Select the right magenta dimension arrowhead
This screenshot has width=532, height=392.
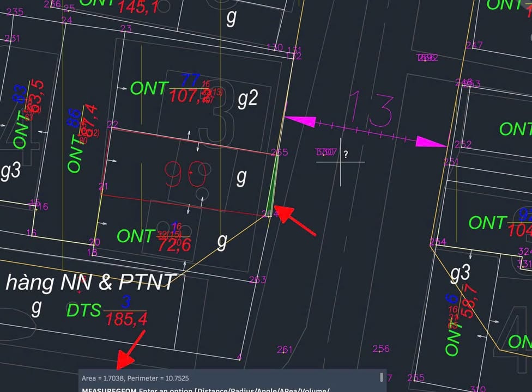click(x=431, y=142)
